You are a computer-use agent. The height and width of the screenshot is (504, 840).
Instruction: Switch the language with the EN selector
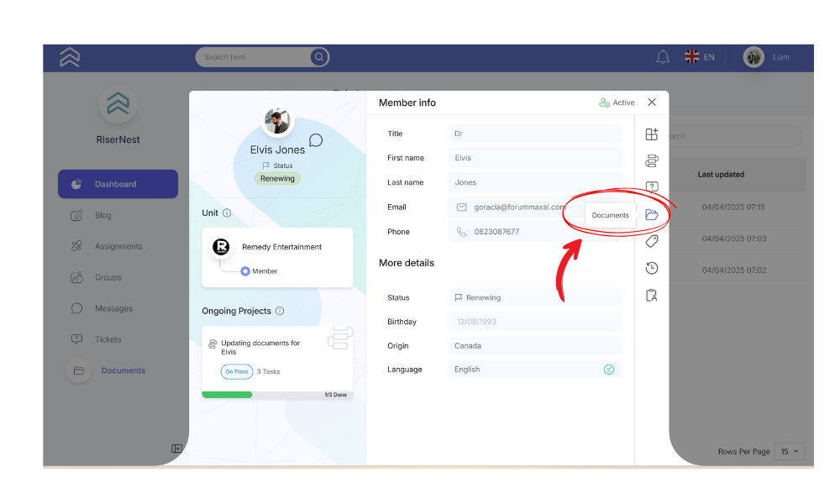point(709,57)
